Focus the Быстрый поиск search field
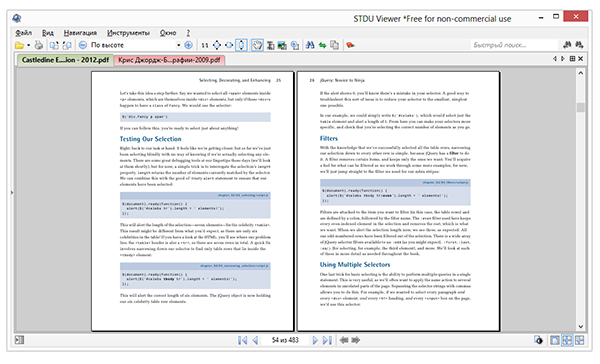Viewport: 600px width, 364px height. coord(515,45)
